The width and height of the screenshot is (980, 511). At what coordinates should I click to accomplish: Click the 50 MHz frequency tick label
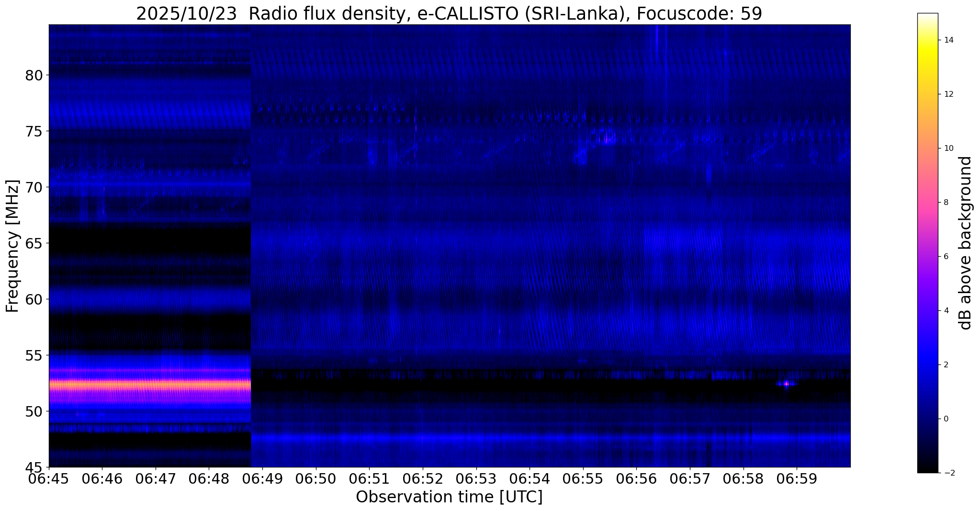point(34,411)
